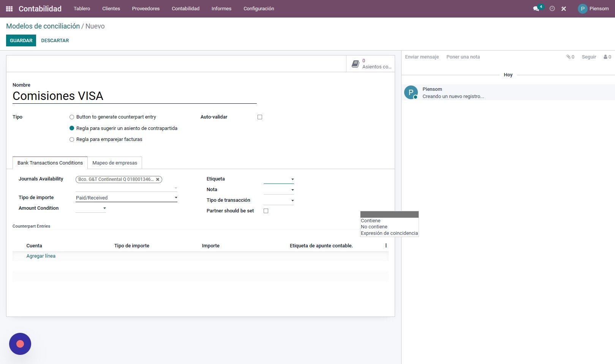Click the followers person icon
This screenshot has height=364, width=615.
point(606,57)
